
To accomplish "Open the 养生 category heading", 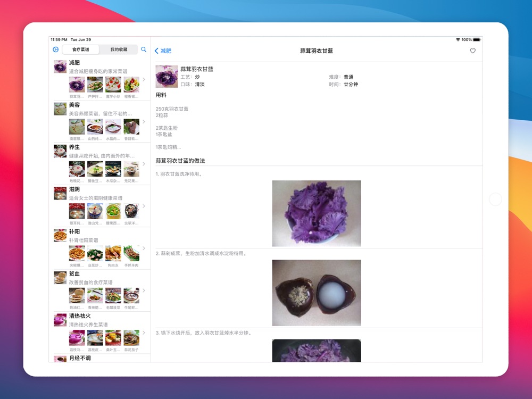I will tap(74, 147).
